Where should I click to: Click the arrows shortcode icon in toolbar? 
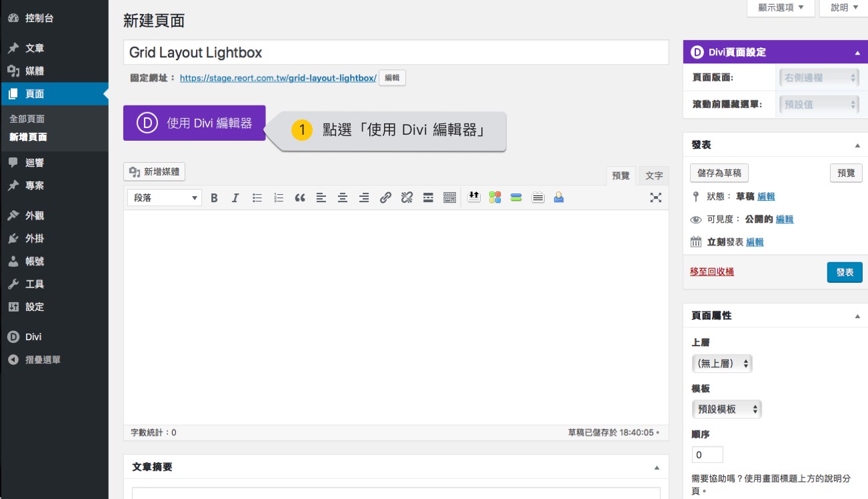tap(473, 197)
